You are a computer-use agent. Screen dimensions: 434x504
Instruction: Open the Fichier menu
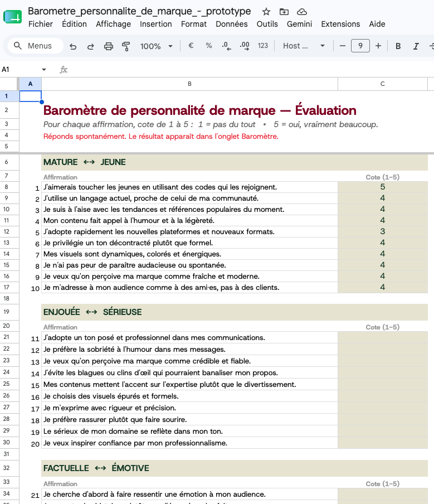pyautogui.click(x=41, y=24)
